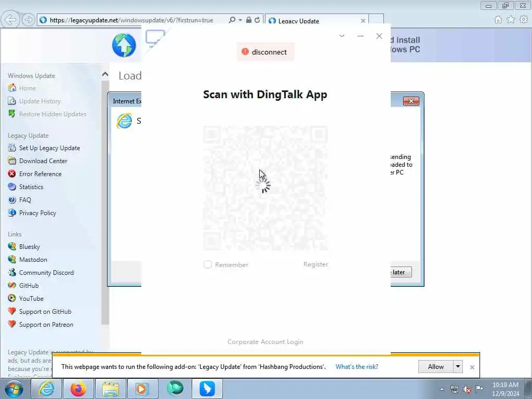The image size is (532, 399).
Task: Open a new blank tab
Action: 376,20
